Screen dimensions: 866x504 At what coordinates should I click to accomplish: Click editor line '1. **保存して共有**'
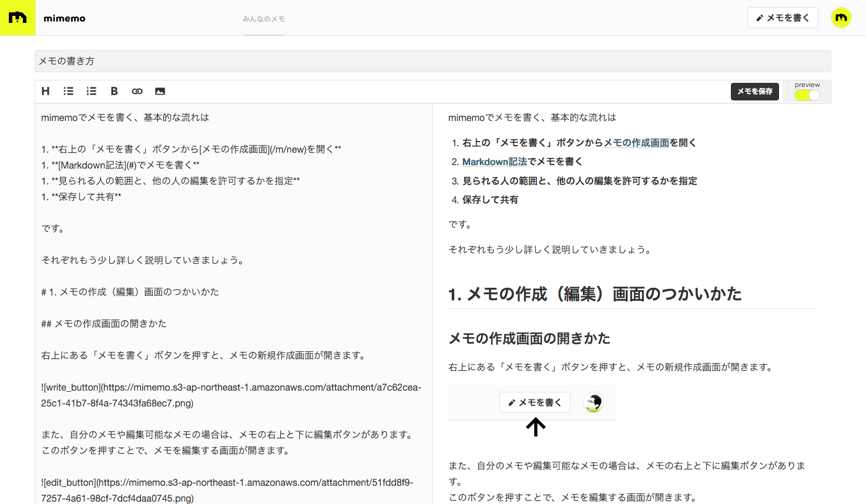pos(81,197)
